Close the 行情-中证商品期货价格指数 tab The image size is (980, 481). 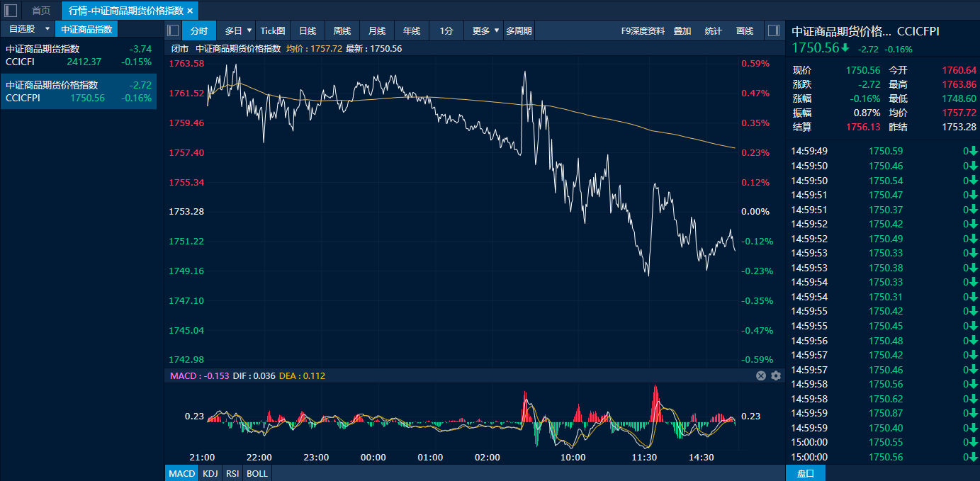pyautogui.click(x=190, y=11)
